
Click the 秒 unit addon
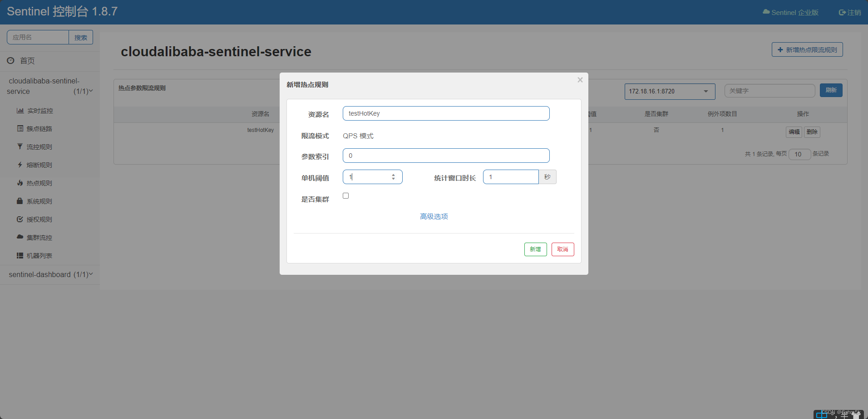[x=547, y=177]
